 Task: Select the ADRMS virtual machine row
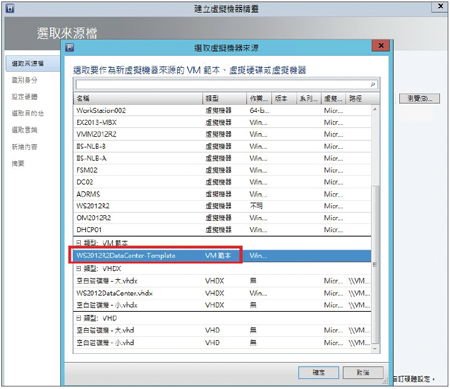222,194
